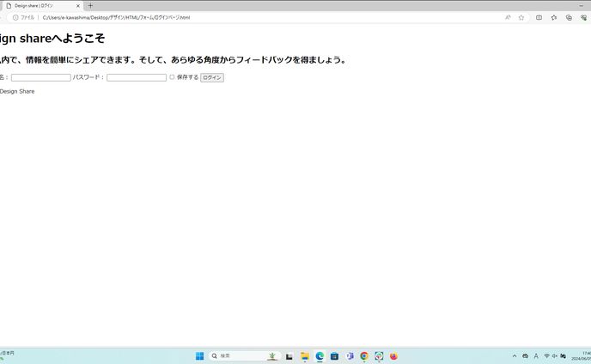Image resolution: width=591 pixels, height=364 pixels.
Task: Open split screen view icon
Action: click(539, 17)
